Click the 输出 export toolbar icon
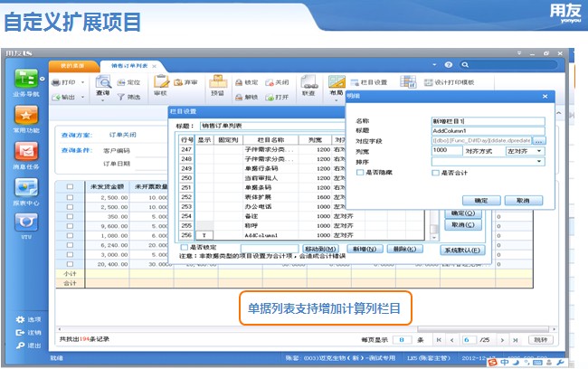 pyautogui.click(x=56, y=97)
